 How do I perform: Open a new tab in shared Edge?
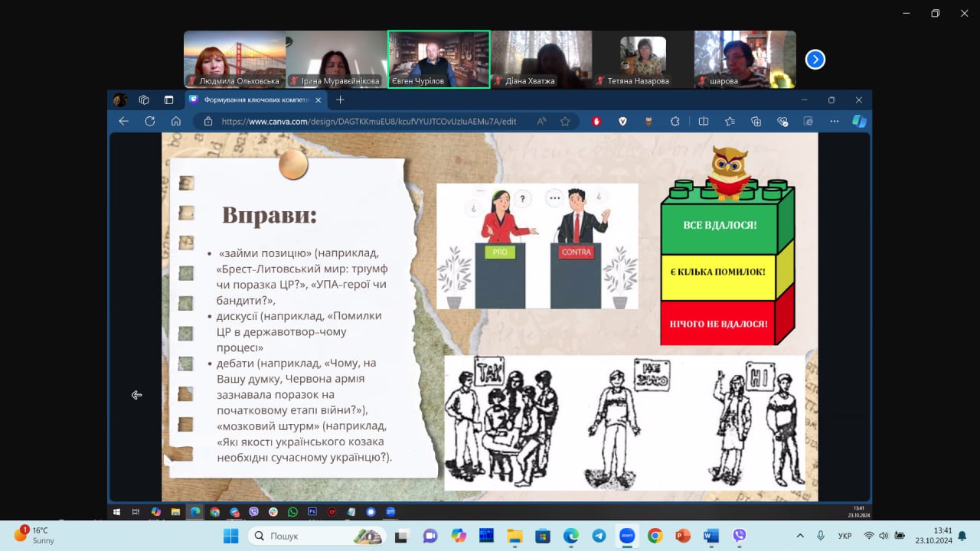[341, 99]
